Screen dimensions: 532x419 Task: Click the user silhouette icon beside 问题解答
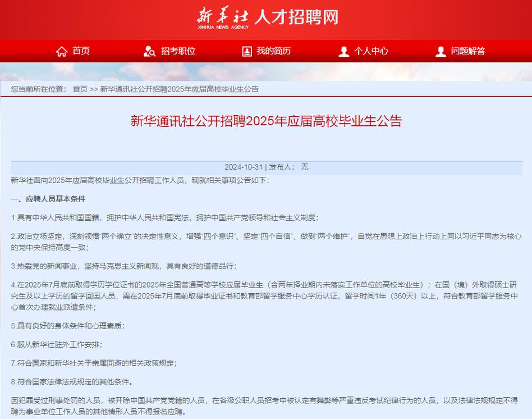point(441,51)
